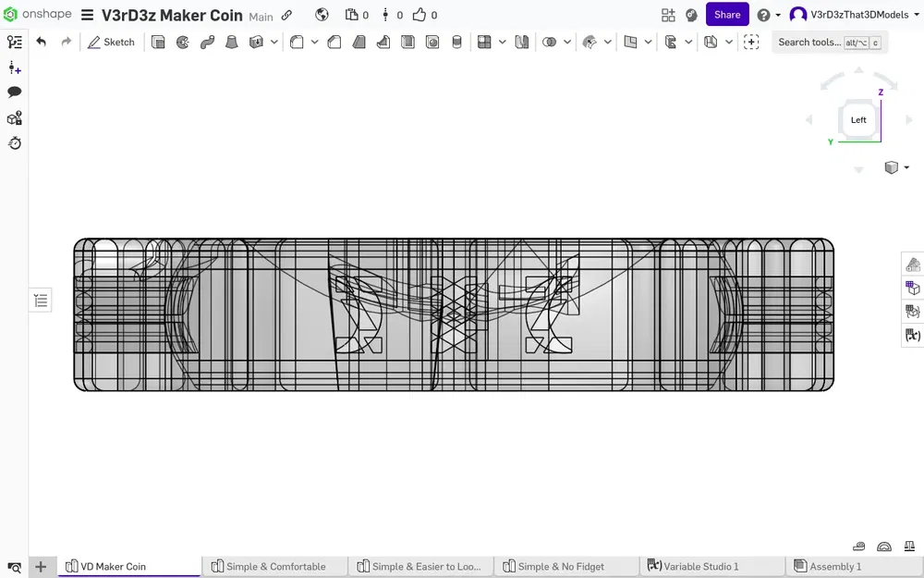Click the Share button
This screenshot has width=924, height=578.
point(726,15)
